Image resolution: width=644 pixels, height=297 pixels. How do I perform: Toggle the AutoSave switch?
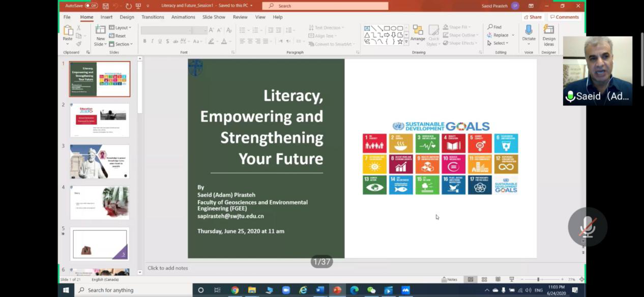[x=91, y=6]
